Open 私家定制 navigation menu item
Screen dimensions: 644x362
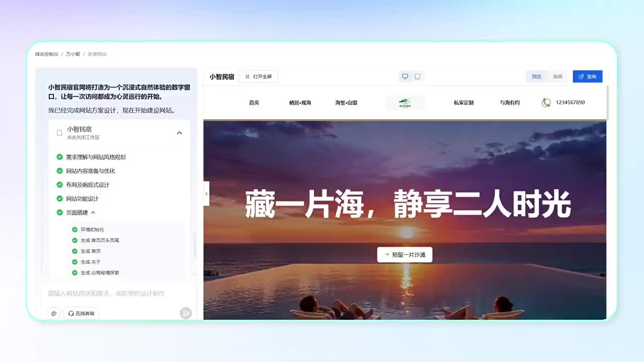(x=463, y=103)
